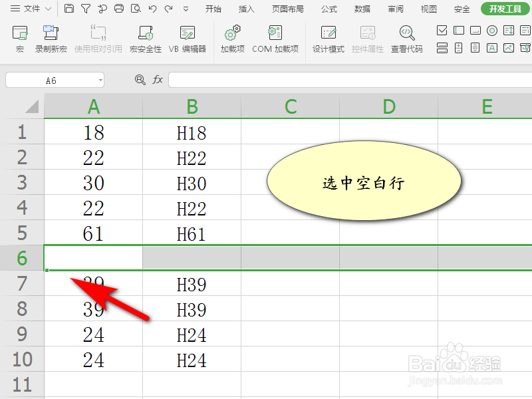Open COM 加载项 (COM Add-ins)
Image resolution: width=532 pixels, height=399 pixels.
tap(275, 38)
